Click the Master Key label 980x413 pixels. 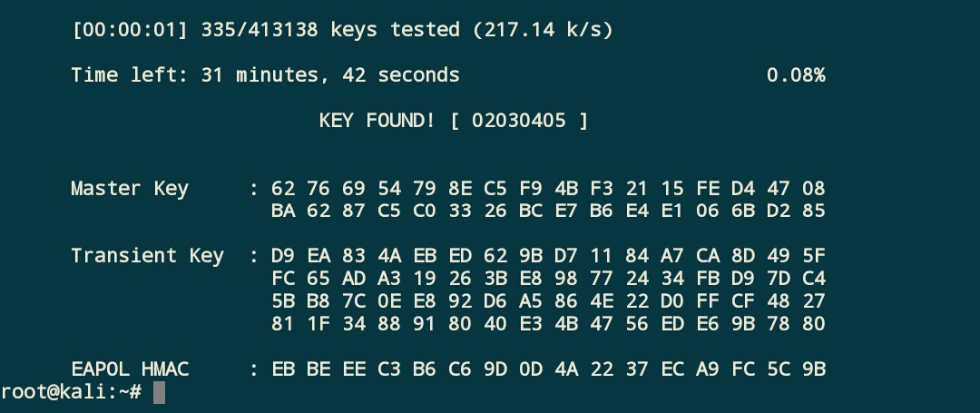tap(130, 188)
